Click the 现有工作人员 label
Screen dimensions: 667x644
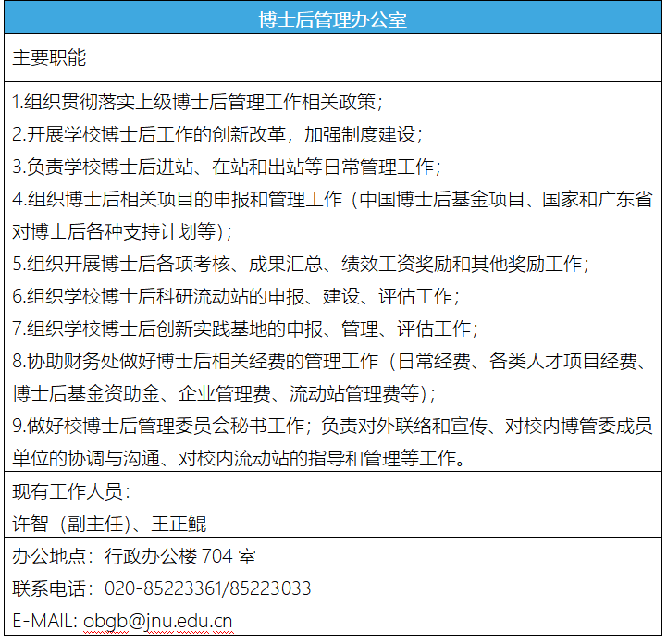pos(71,491)
